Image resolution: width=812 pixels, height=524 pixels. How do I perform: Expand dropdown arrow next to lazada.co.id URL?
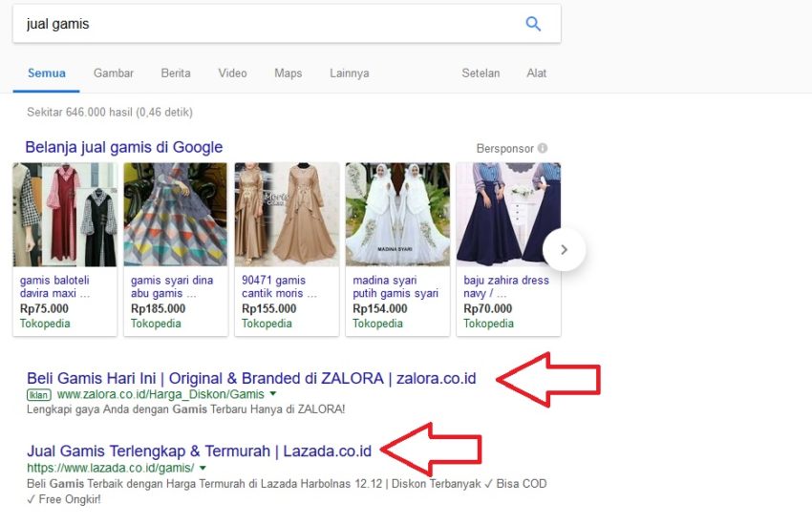[x=203, y=468]
